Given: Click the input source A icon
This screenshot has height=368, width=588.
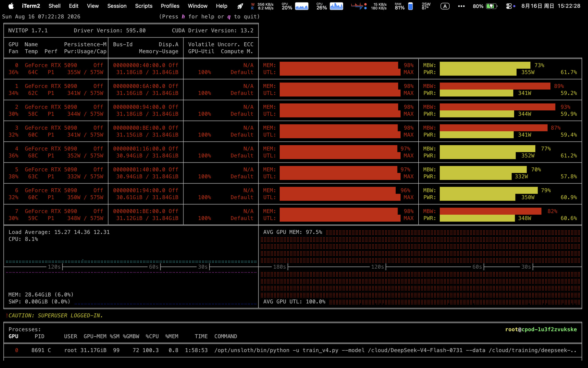Looking at the screenshot, I should click(445, 6).
